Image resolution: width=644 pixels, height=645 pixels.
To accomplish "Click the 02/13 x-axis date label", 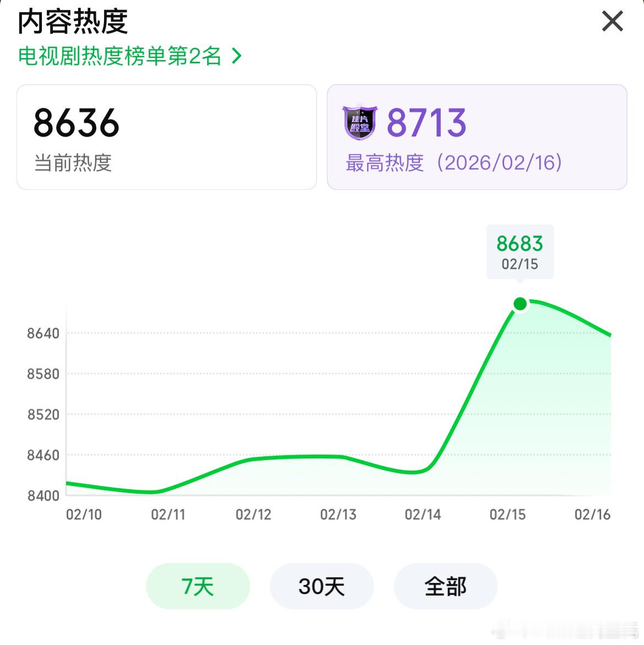I will point(338,514).
